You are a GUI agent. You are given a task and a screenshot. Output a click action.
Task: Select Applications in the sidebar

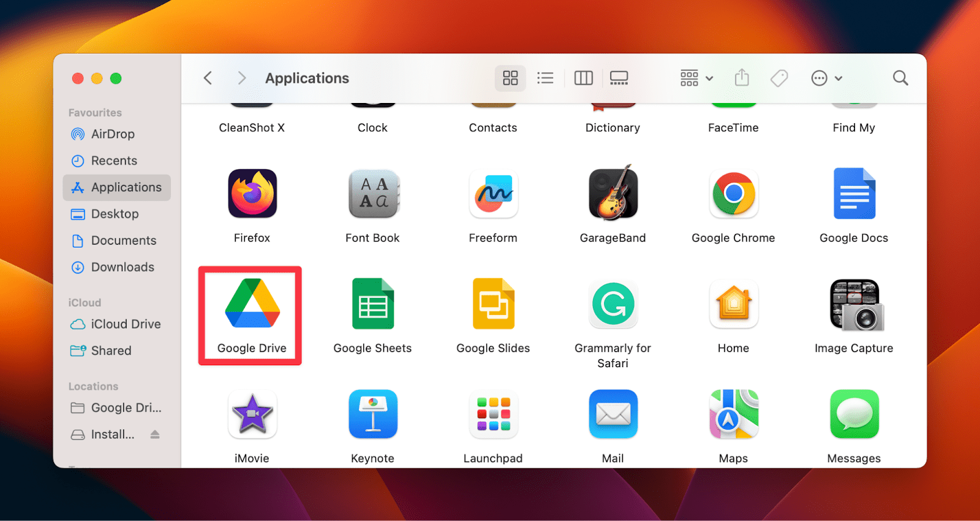116,188
